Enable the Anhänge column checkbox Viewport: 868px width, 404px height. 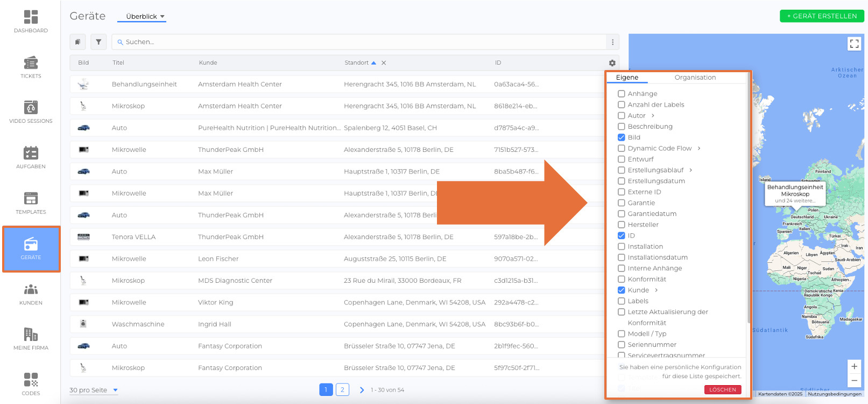[x=622, y=94]
